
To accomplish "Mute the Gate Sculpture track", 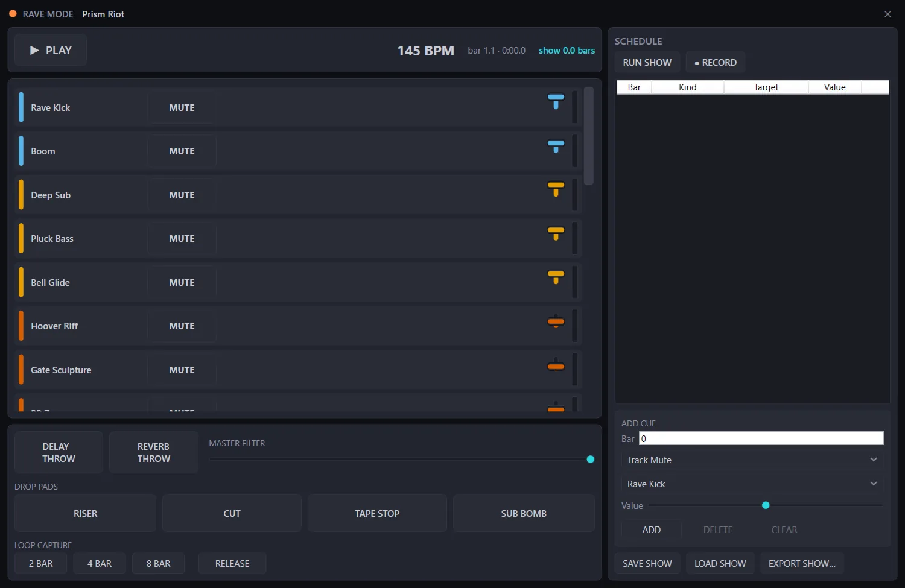I will (182, 370).
